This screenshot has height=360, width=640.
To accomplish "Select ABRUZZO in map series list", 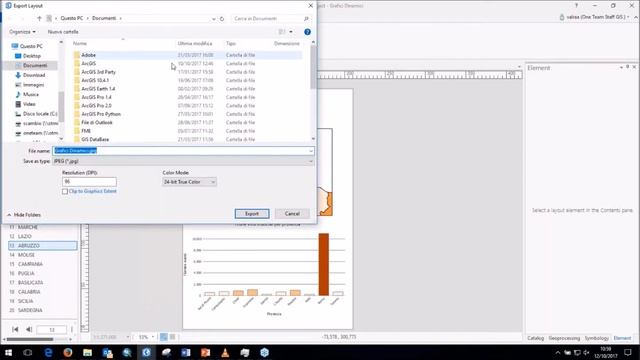I will [x=42, y=246].
